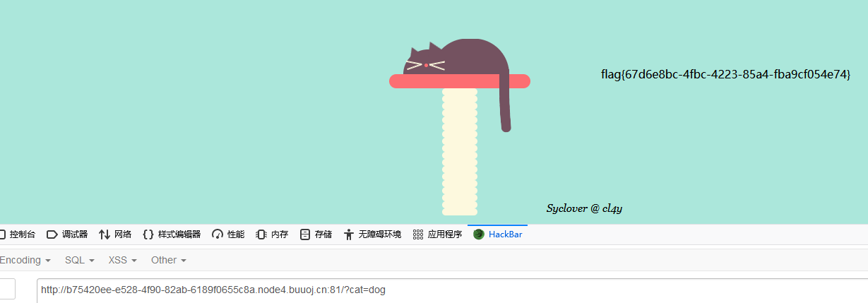This screenshot has width=868, height=303.
Task: Open the 性能 performance gauge icon
Action: (x=218, y=234)
